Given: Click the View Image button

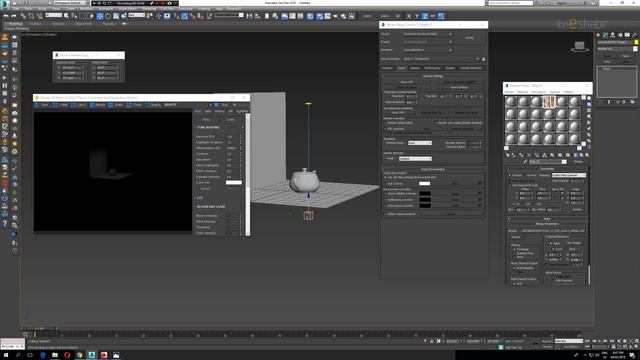Looking at the screenshot, I should (573, 243).
